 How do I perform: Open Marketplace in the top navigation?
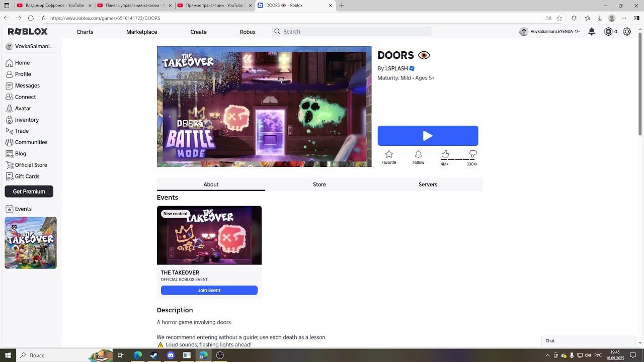coord(142,32)
